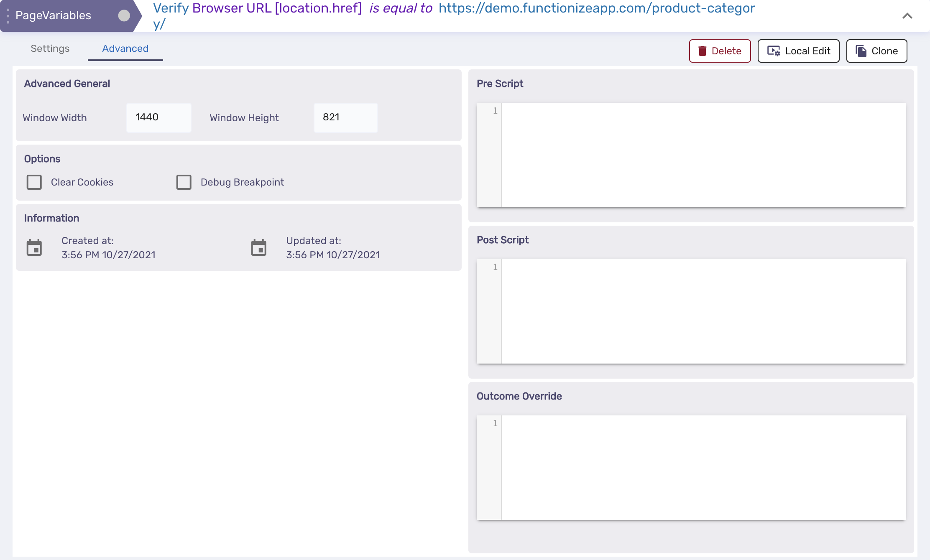Image resolution: width=930 pixels, height=560 pixels.
Task: Click inside the Outcome Override editor
Action: 703,468
